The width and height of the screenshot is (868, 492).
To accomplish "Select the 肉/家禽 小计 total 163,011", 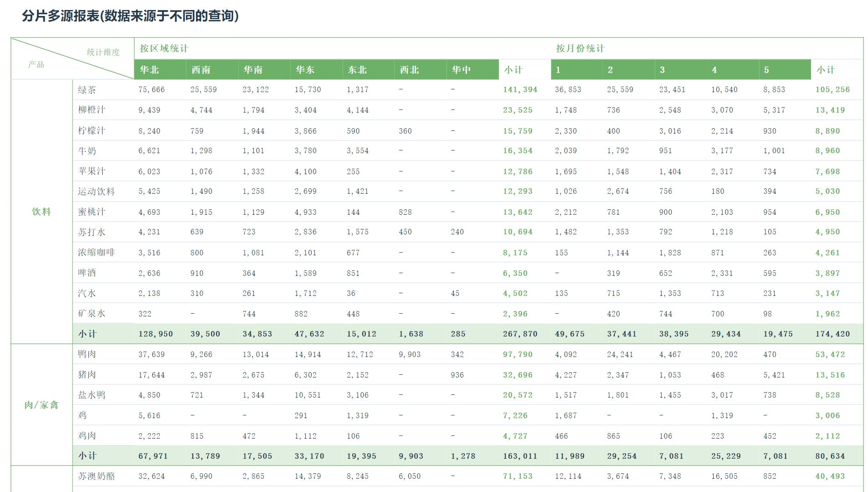I will 520,456.
